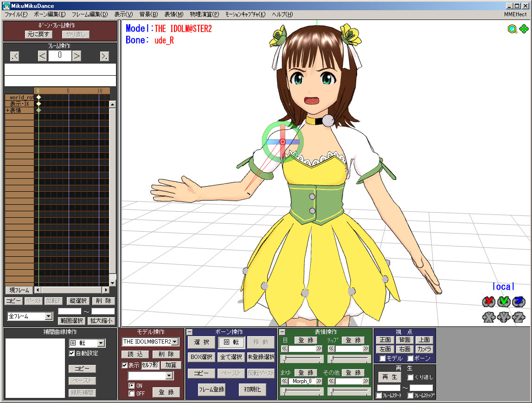The image size is (532, 403).
Task: Previous その他 morph double-arrow
Action: coord(332,381)
